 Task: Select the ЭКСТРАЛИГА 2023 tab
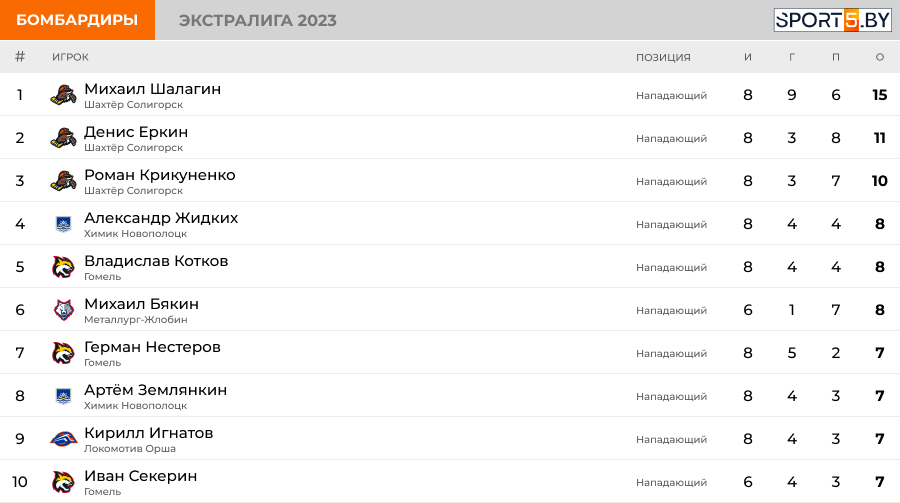point(258,20)
